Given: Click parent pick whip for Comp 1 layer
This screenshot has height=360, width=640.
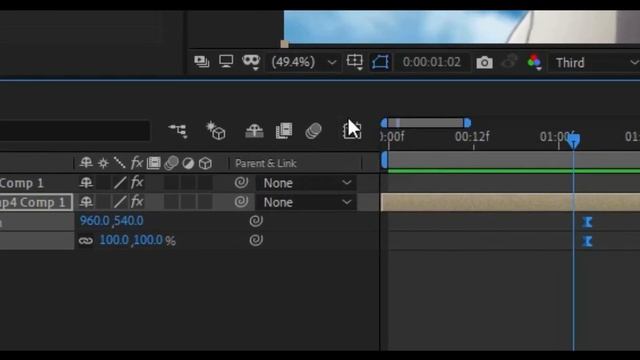Looking at the screenshot, I should [x=241, y=182].
